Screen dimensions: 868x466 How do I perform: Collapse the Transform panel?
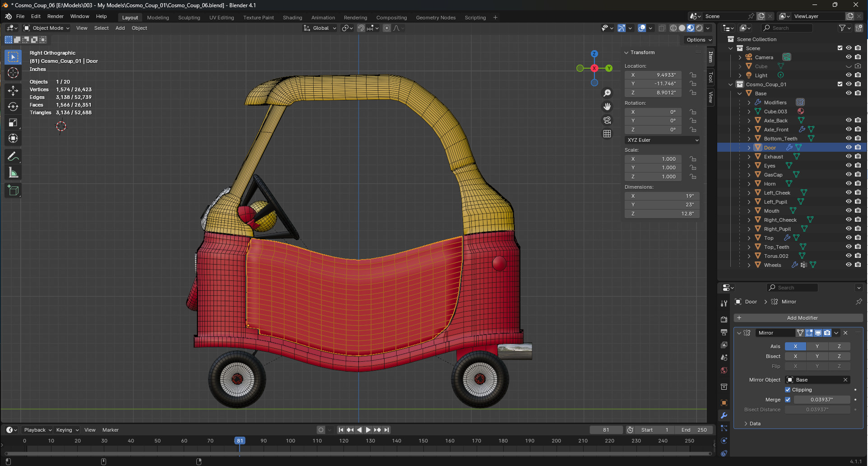pos(627,52)
